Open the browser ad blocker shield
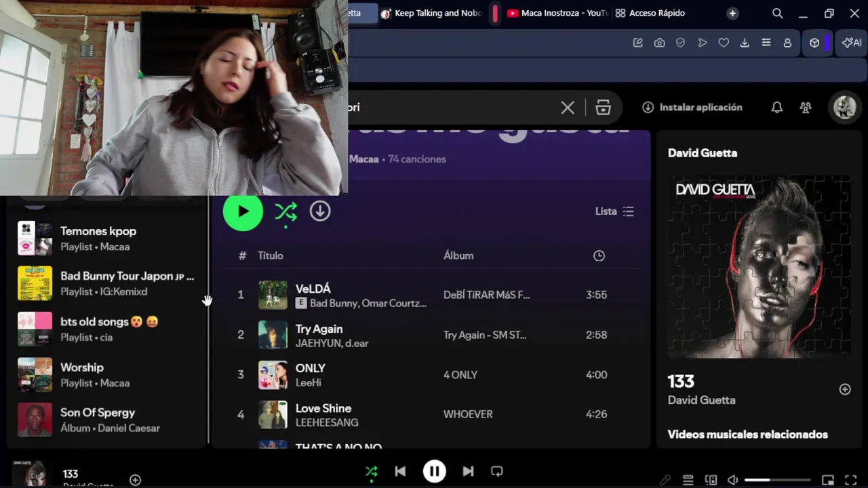 coord(681,43)
